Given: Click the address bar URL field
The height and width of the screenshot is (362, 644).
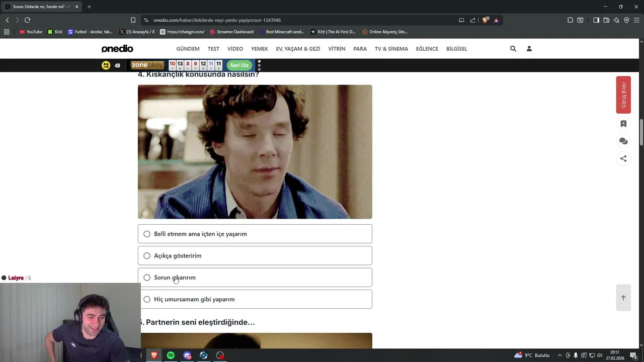Looking at the screenshot, I should [302, 20].
